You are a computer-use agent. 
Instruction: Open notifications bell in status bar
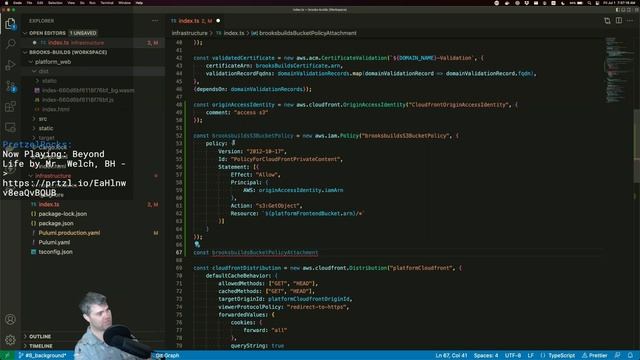pos(630,356)
